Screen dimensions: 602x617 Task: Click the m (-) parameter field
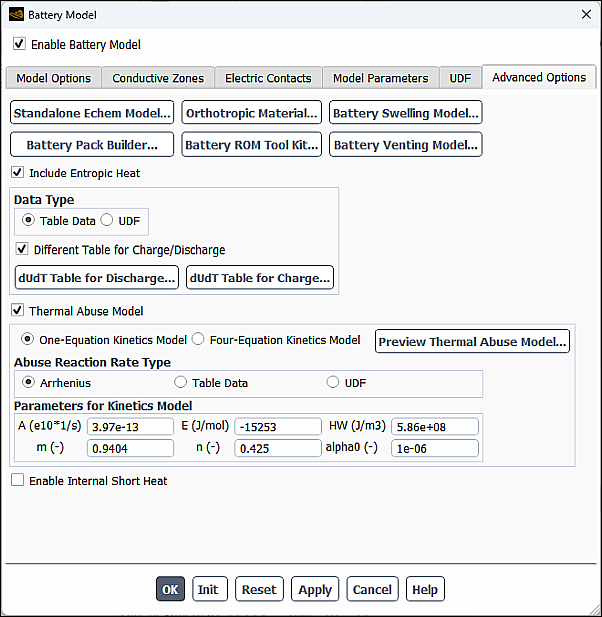130,448
